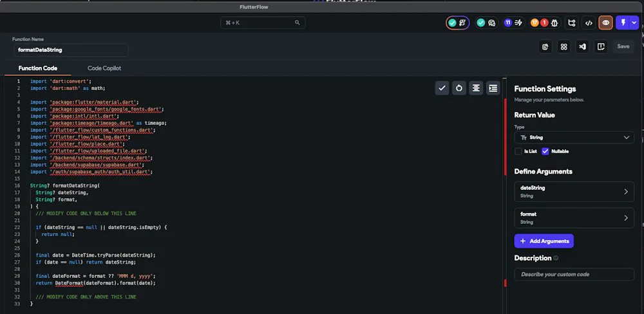Click the Function Settings heading
This screenshot has width=644, height=314.
[545, 89]
